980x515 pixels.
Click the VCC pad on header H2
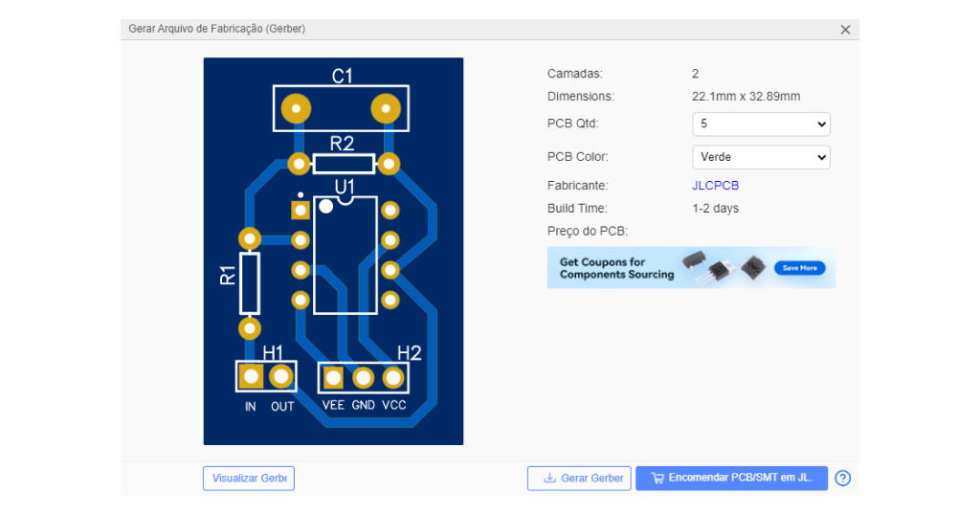coord(393,377)
